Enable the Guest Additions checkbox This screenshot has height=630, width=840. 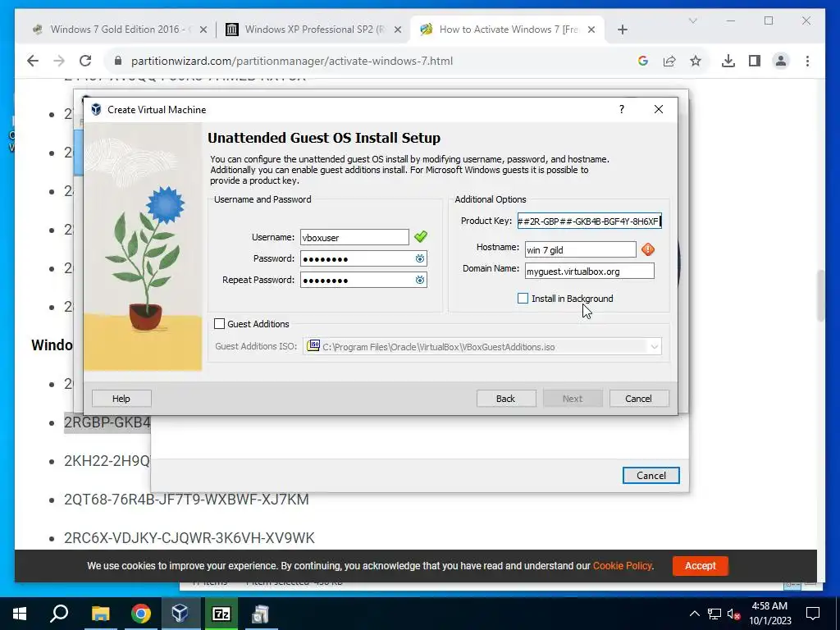click(219, 323)
